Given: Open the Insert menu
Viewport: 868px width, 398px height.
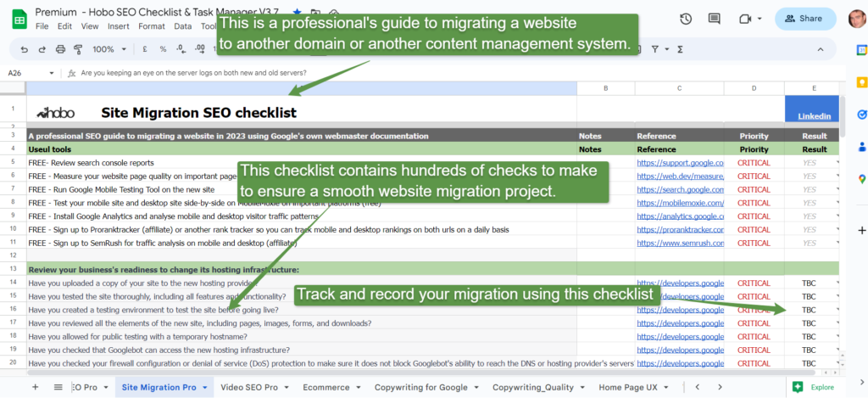Looking at the screenshot, I should pos(119,26).
